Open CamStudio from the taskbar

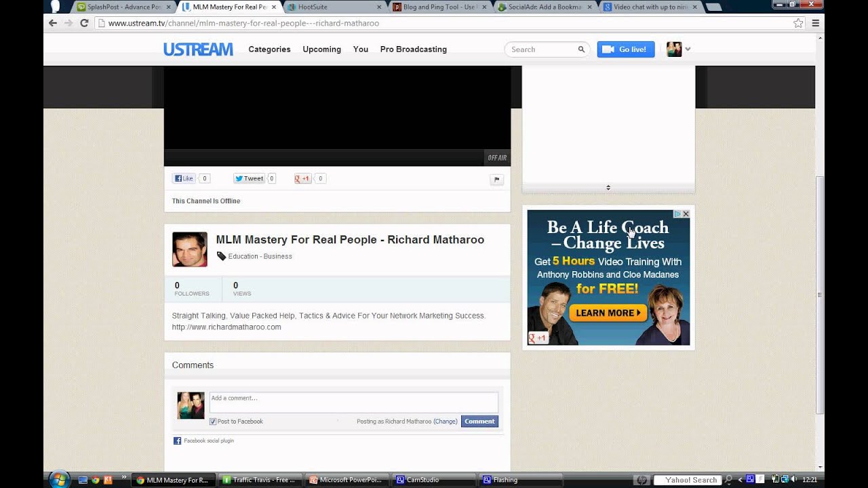[x=434, y=480]
